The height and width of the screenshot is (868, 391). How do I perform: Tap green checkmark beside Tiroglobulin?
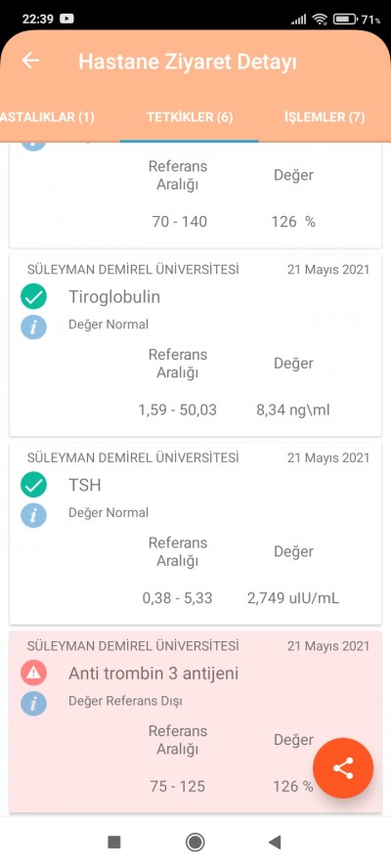(34, 297)
